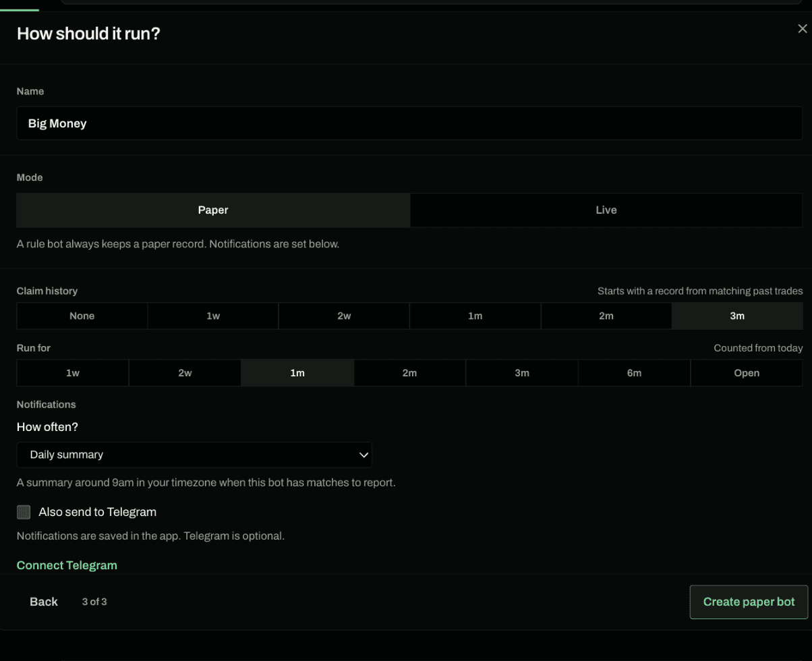Open the Connect Telegram link
The image size is (812, 661).
pyautogui.click(x=67, y=565)
